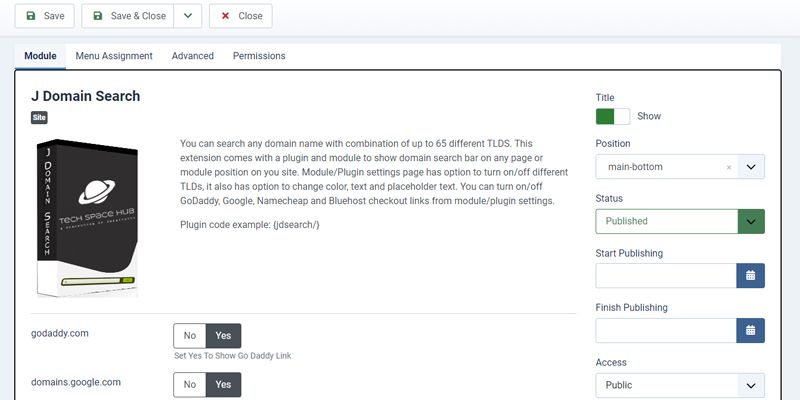Viewport: 800px width, 400px height.
Task: Click 'Set Yes To Show Go Daddy Link' hint
Action: (x=233, y=356)
